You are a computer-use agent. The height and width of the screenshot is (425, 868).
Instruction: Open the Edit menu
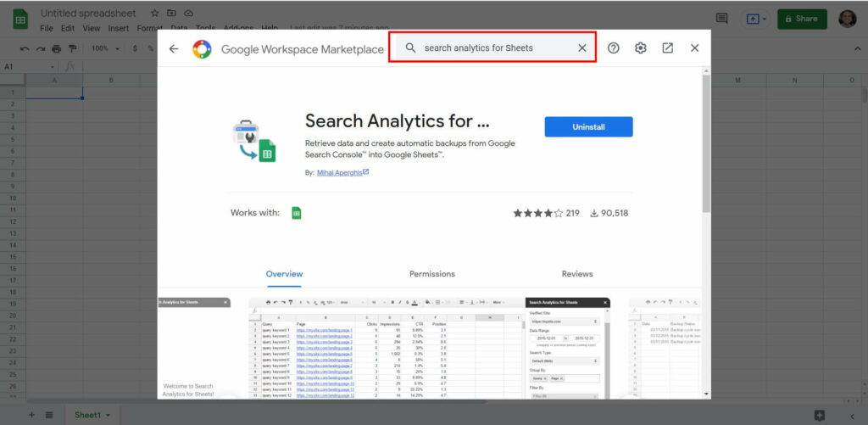coord(68,28)
